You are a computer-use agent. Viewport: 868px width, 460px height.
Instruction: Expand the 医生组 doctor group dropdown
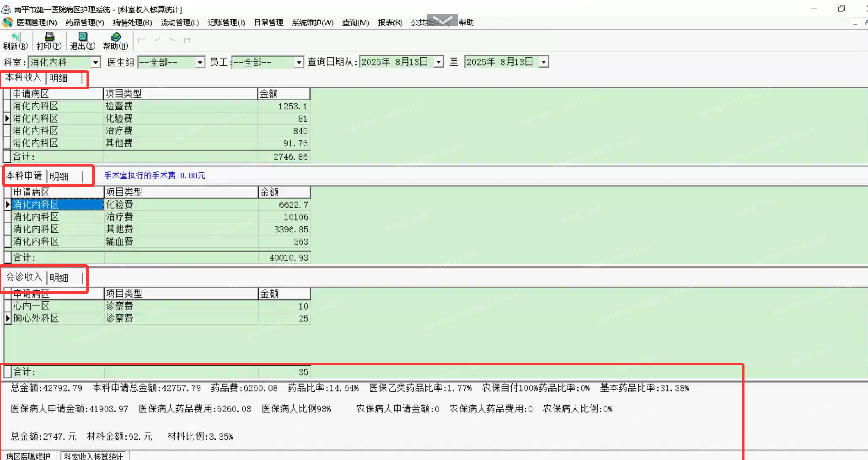click(200, 62)
